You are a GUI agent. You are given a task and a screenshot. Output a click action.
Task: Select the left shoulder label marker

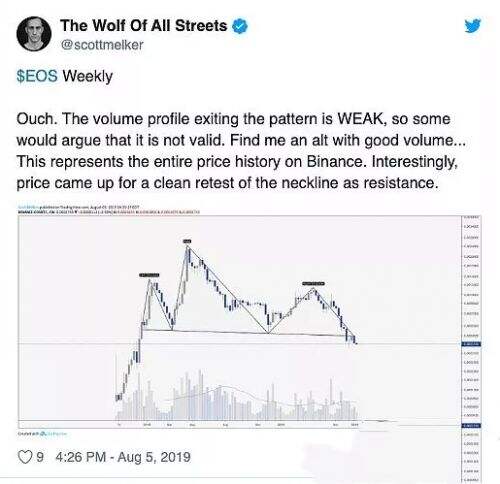click(x=149, y=275)
